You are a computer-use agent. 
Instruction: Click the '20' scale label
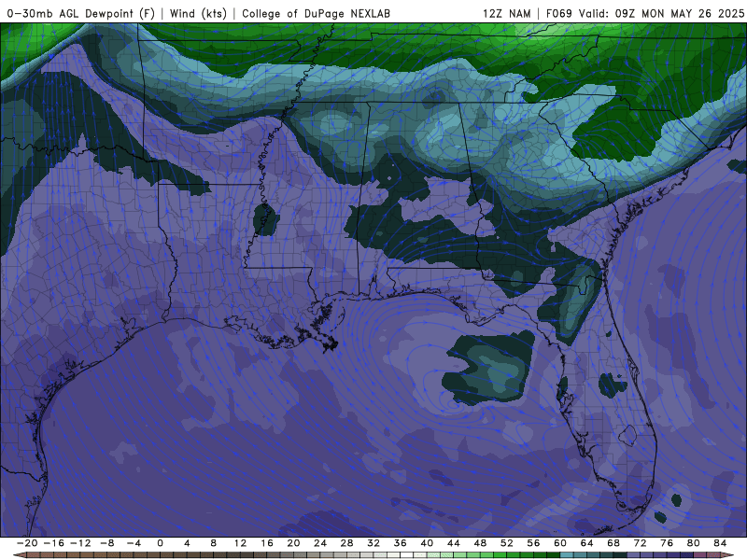[293, 543]
